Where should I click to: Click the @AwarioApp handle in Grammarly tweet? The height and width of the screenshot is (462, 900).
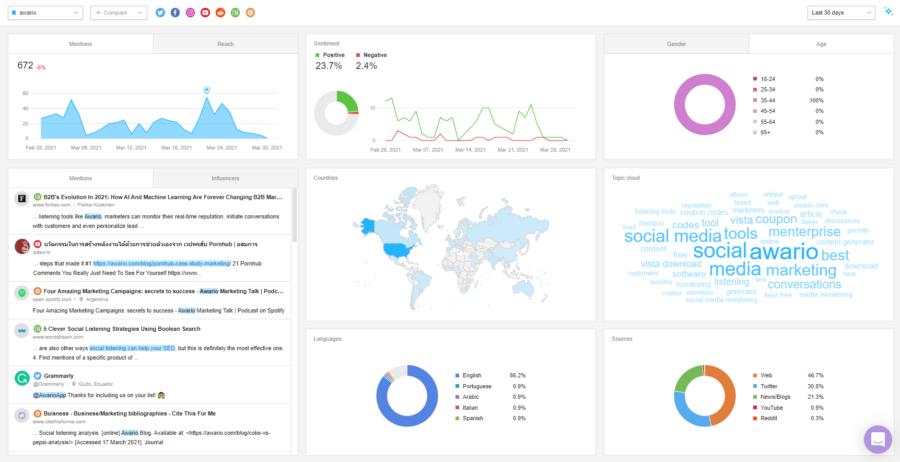click(x=49, y=395)
